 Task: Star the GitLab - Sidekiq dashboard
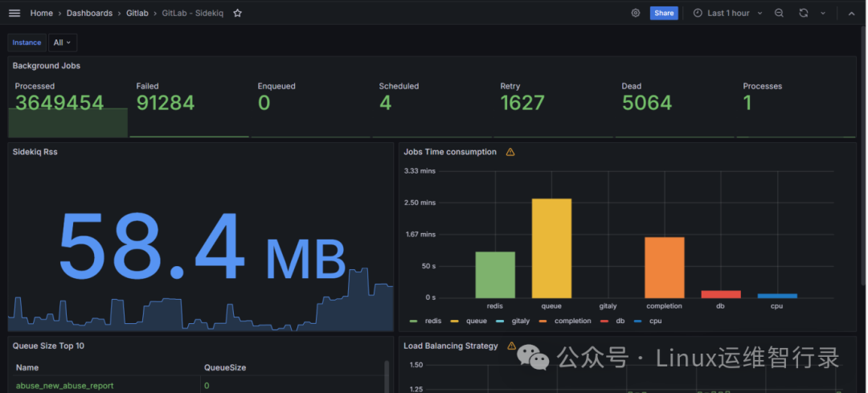coord(237,13)
